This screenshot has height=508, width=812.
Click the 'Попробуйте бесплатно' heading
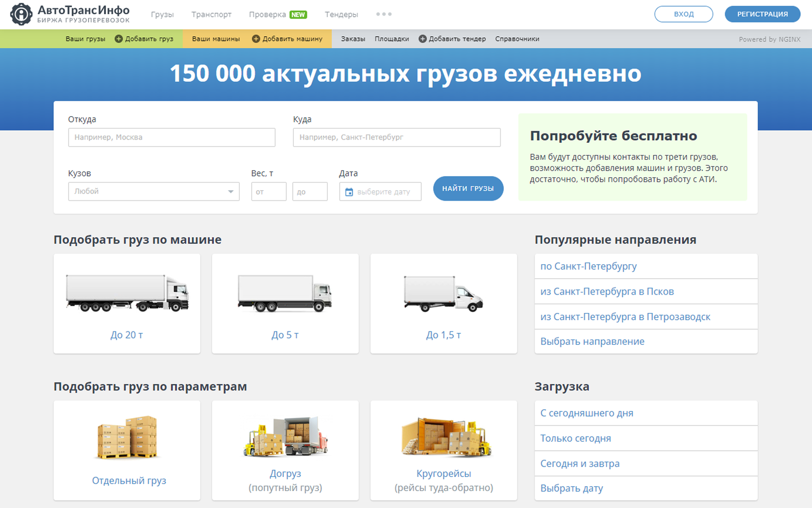[x=613, y=136]
